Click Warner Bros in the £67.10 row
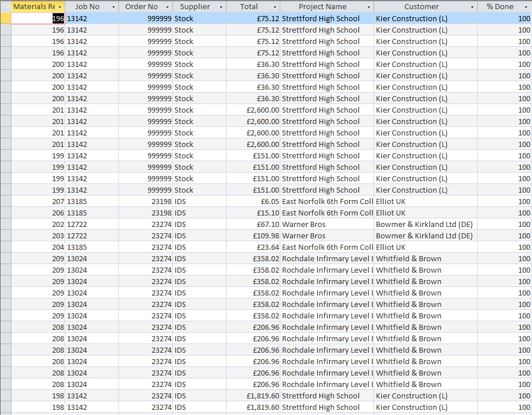This screenshot has width=532, height=415. click(x=304, y=225)
